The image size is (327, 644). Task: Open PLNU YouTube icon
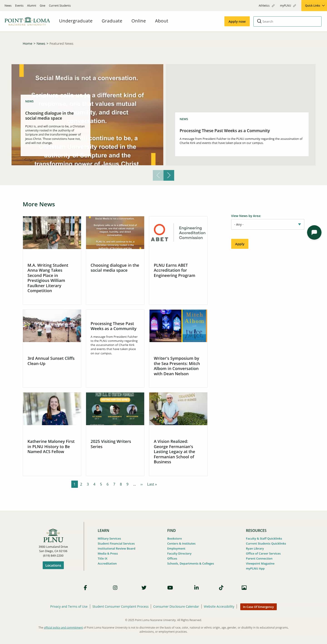click(170, 587)
